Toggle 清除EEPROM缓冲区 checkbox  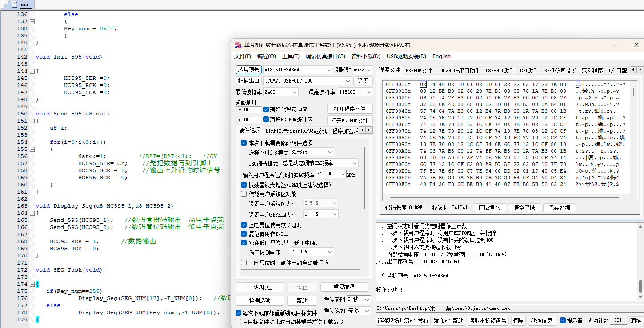[x=266, y=119]
